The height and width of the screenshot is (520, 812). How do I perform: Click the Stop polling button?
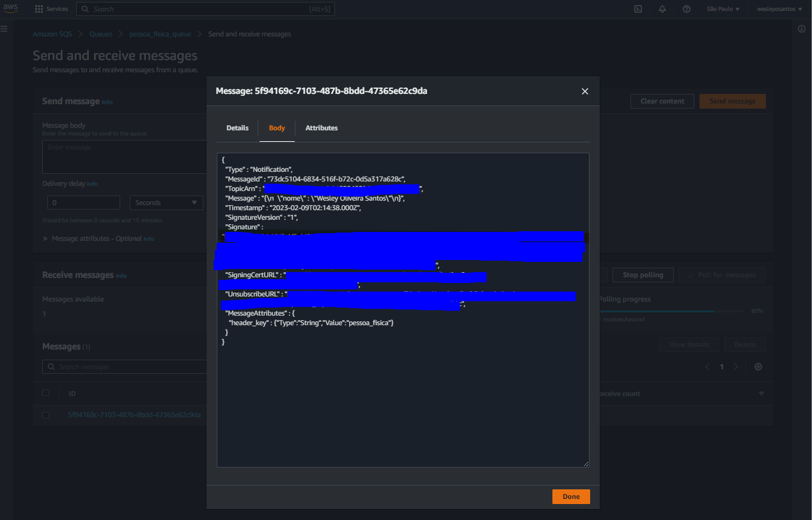(643, 275)
